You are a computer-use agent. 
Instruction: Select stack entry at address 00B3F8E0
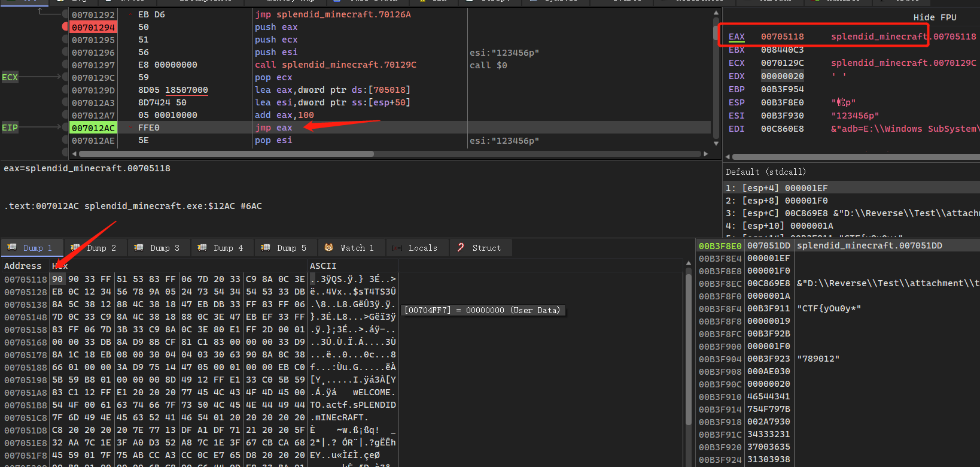tap(720, 246)
